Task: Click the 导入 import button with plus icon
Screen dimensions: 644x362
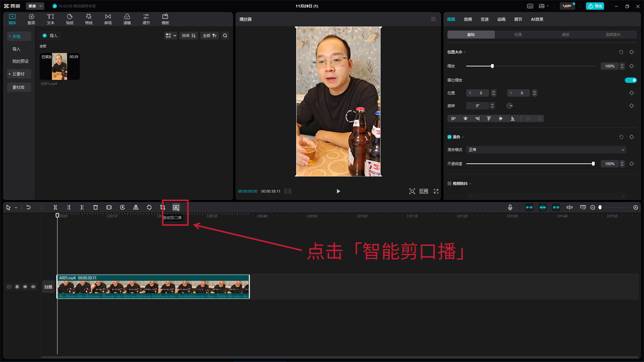Action: (50, 36)
